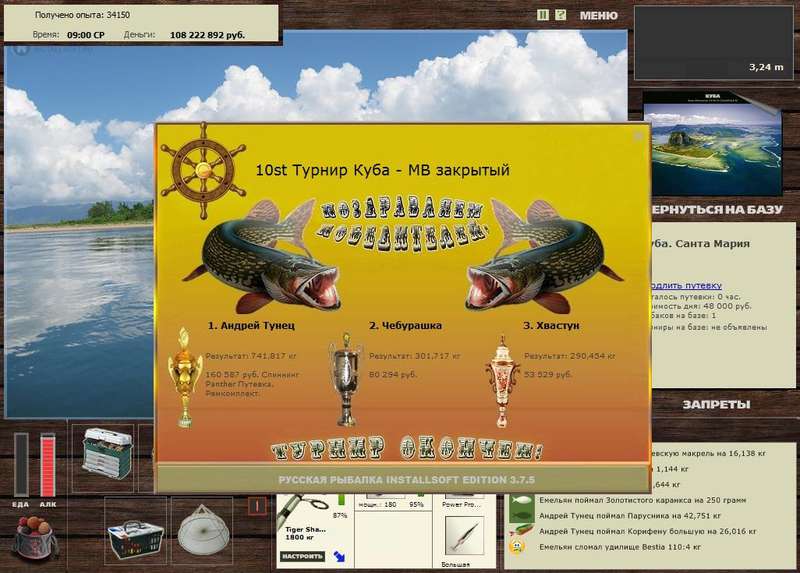The height and width of the screenshot is (573, 800).
Task: Click the crying emoticon beside Емельян сломал удилище
Action: [517, 547]
